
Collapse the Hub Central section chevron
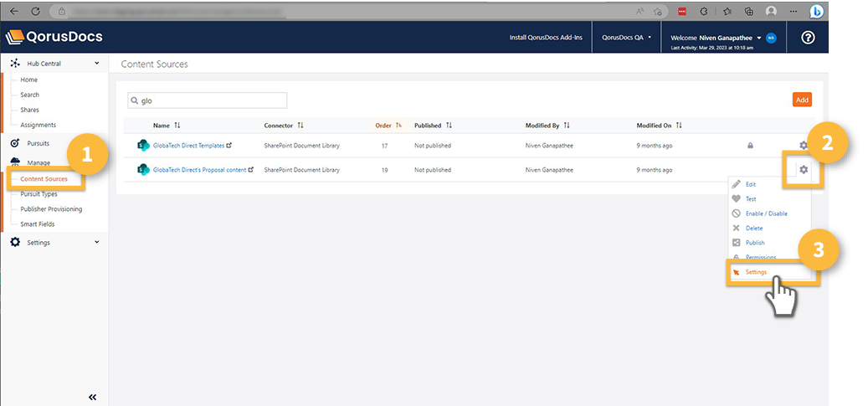(x=97, y=63)
